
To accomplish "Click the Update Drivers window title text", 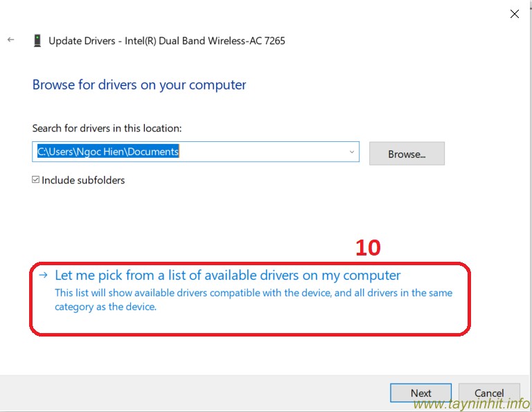I will click(166, 41).
